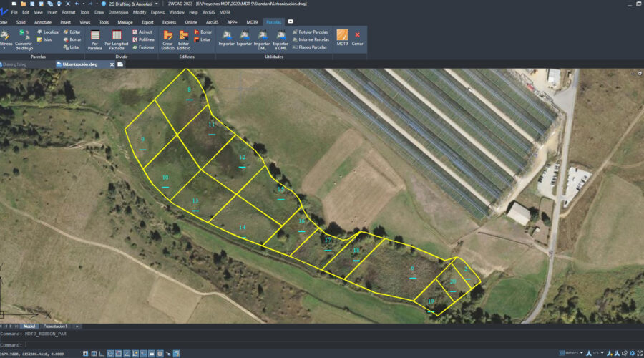
Task: Toggle polar tracking in status bar
Action: click(x=110, y=354)
